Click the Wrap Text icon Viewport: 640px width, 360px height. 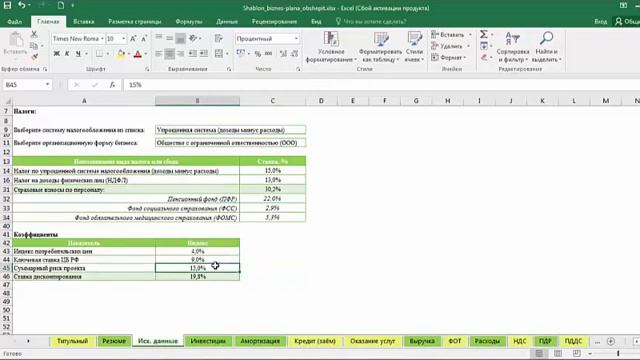point(219,38)
